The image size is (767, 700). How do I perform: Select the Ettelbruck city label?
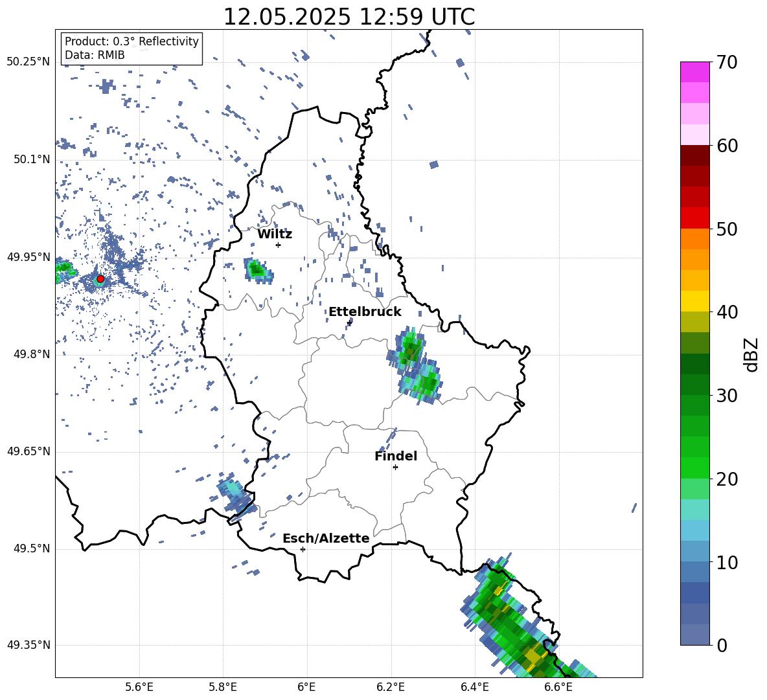click(365, 312)
